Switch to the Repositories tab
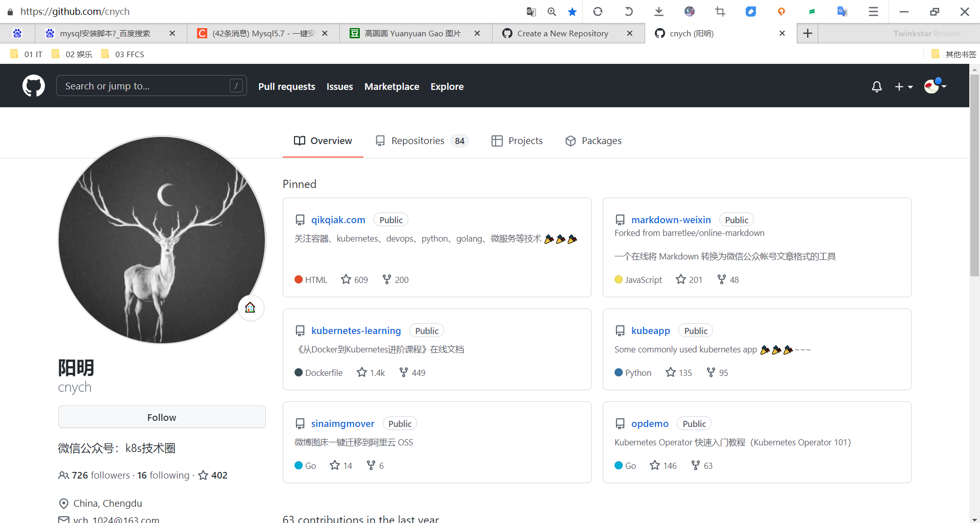The image size is (980, 523). (422, 140)
